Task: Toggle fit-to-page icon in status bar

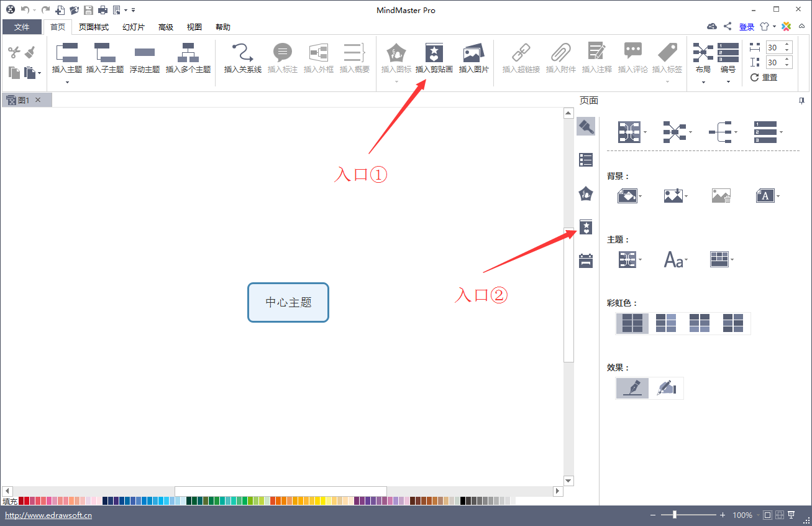Action: click(767, 515)
